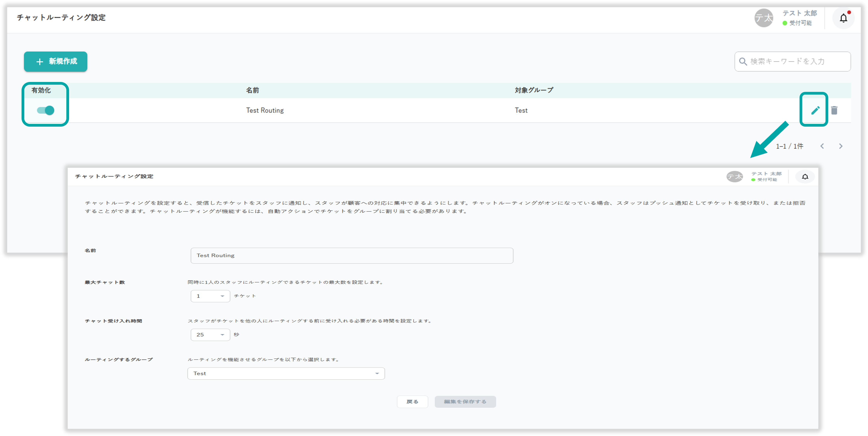Click the 名前 field containing Test Routing
This screenshot has height=436, width=868.
(x=351, y=256)
